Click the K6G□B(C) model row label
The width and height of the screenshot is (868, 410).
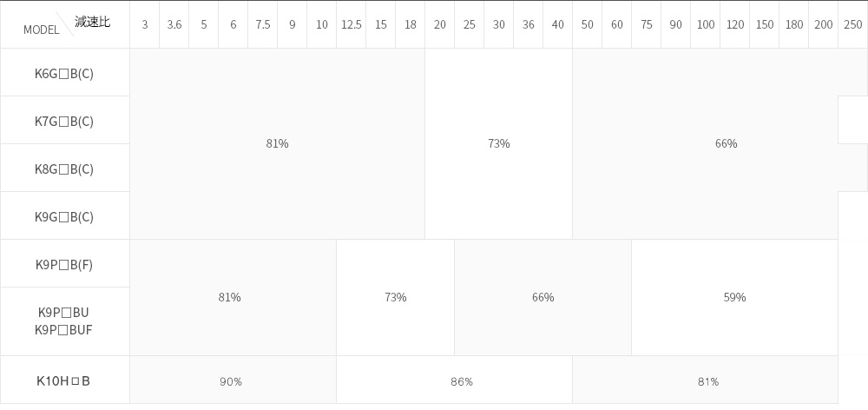[65, 73]
